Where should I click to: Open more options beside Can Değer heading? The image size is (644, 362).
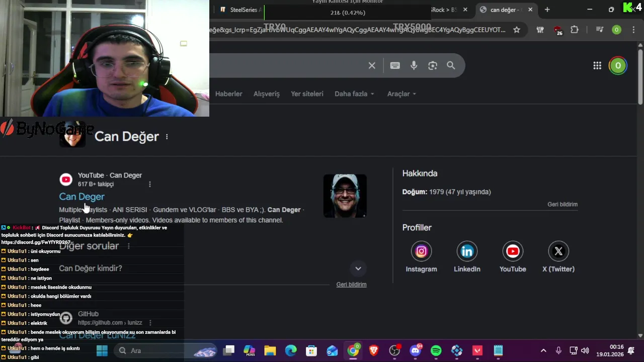click(x=167, y=137)
